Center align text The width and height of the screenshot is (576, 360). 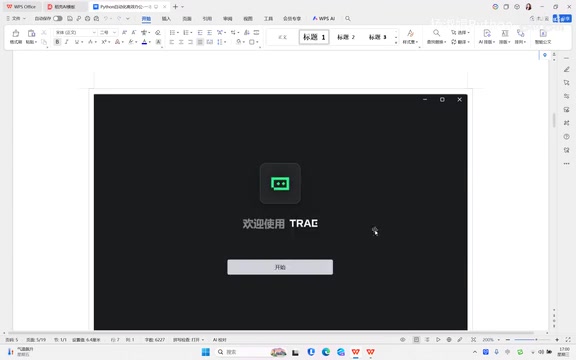(x=181, y=42)
